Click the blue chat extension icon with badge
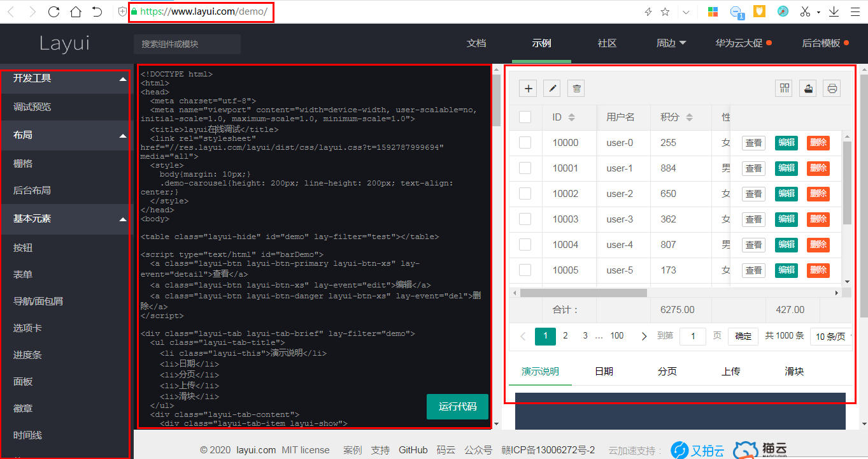This screenshot has height=459, width=868. coord(736,12)
